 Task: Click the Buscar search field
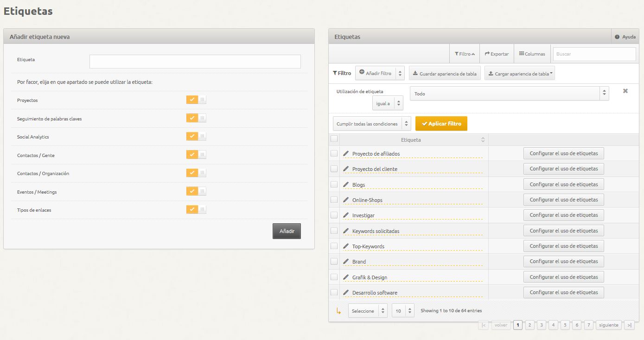594,54
